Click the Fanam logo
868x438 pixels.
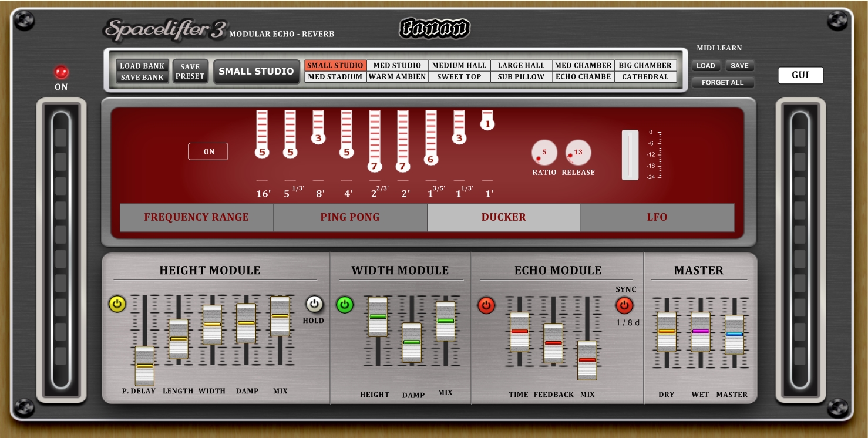435,28
